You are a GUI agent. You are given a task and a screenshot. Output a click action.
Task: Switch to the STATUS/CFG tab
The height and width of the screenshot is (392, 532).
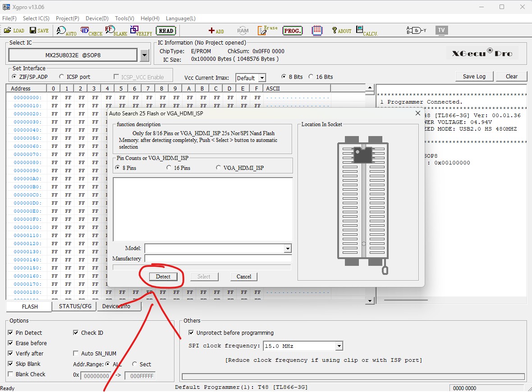tap(75, 306)
